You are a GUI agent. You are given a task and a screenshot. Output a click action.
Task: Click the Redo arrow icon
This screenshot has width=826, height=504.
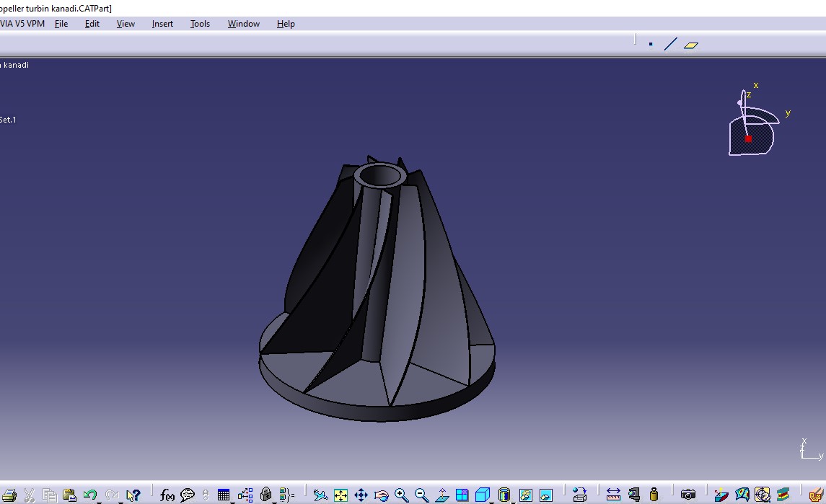coord(111,495)
